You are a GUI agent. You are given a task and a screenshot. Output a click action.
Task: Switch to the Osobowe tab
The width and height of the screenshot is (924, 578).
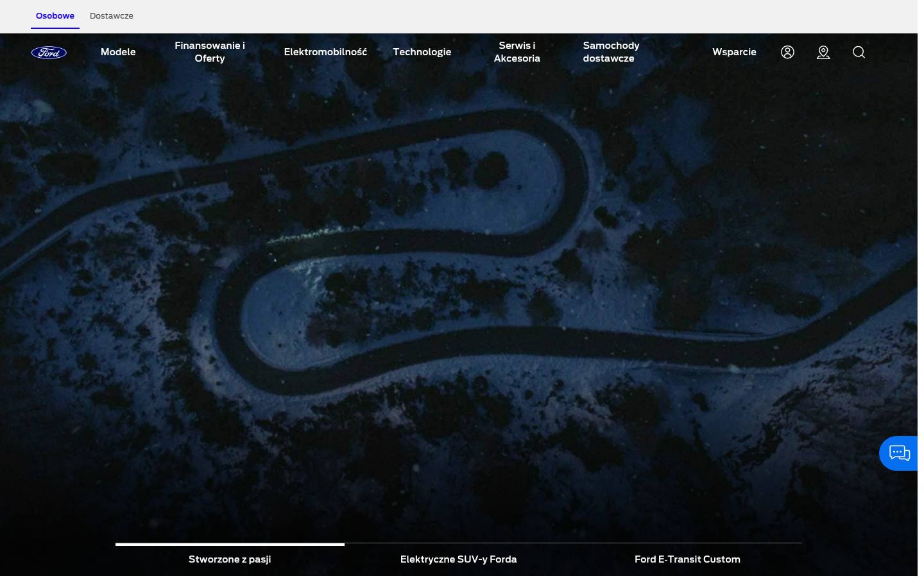coord(55,16)
